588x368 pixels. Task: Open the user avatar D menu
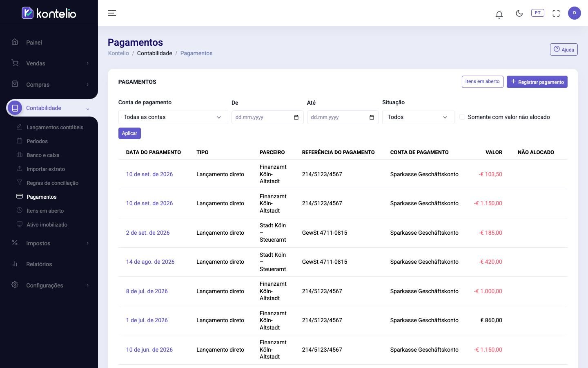click(575, 13)
